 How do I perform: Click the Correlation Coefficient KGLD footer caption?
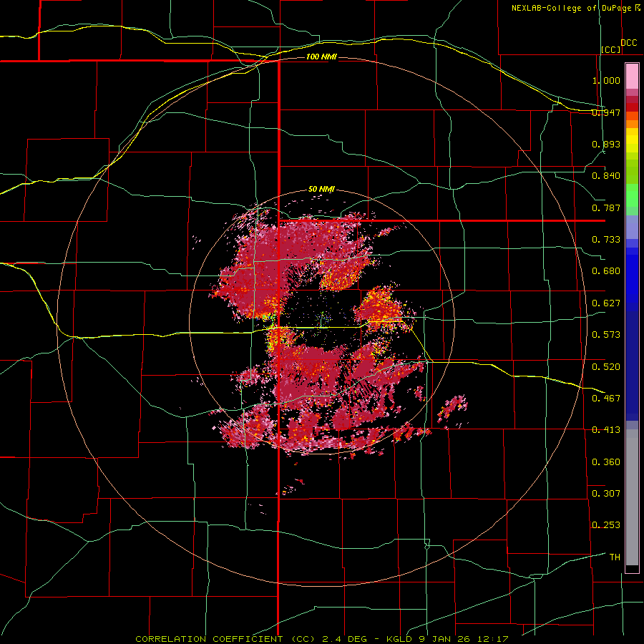point(322,639)
